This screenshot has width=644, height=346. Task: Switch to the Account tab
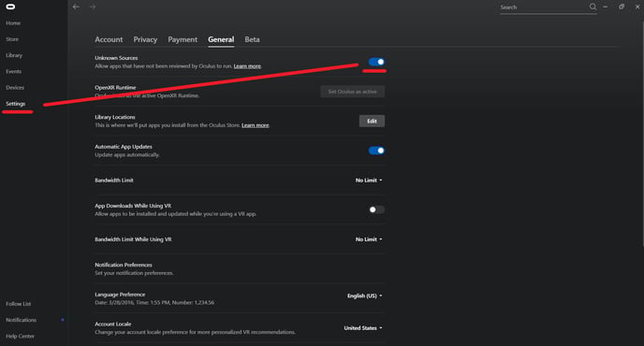tap(109, 39)
